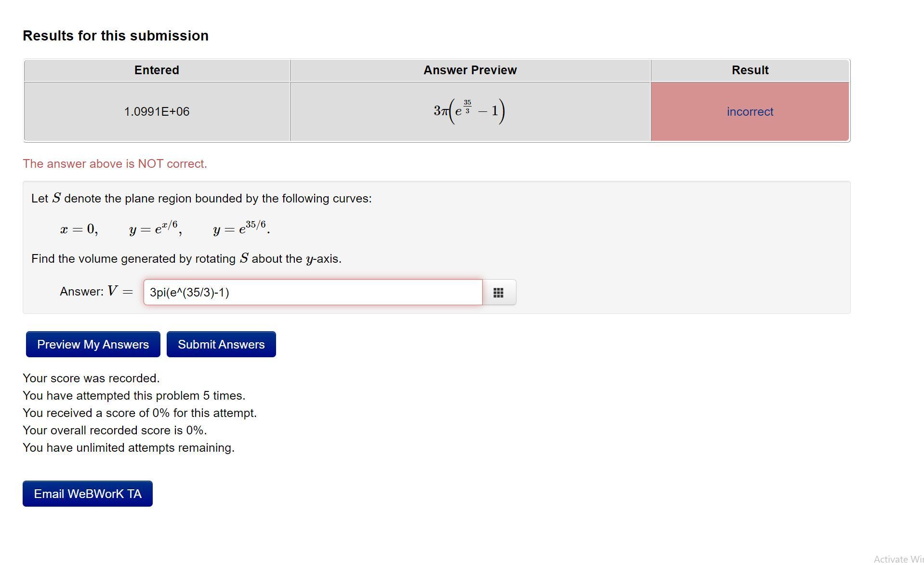
Task: Click the unlimited attempts remaining text
Action: (128, 448)
